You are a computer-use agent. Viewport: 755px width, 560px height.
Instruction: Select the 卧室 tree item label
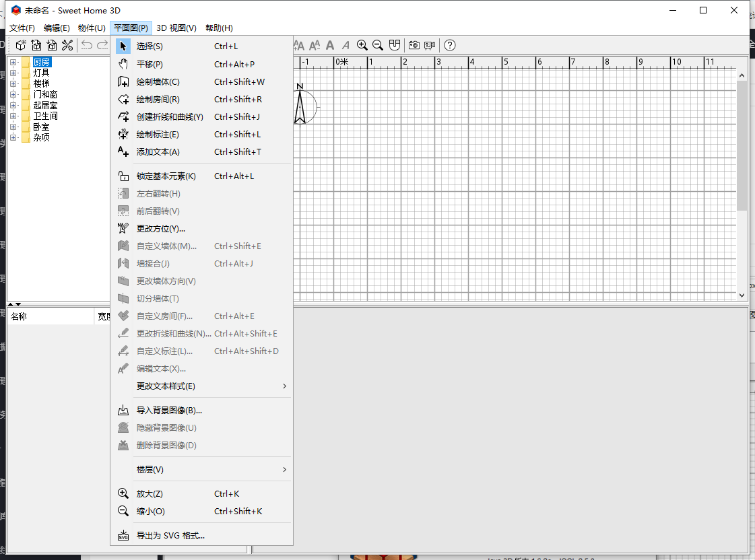pyautogui.click(x=41, y=127)
